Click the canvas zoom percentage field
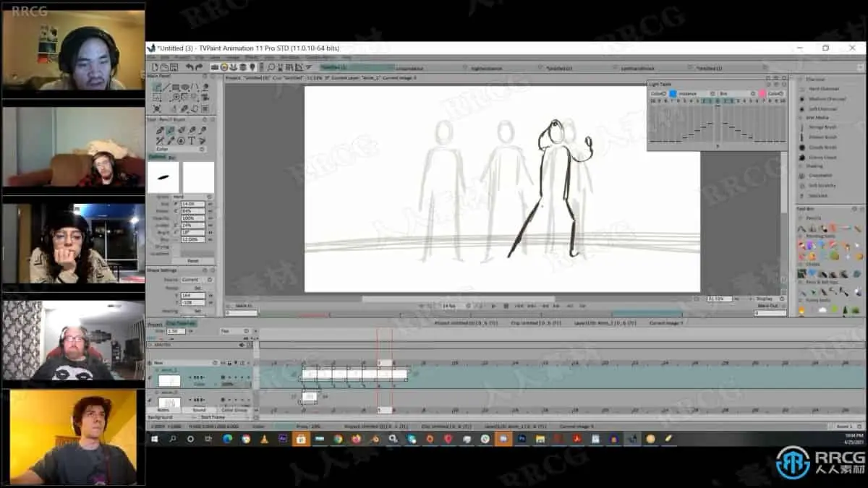The image size is (868, 488). click(x=718, y=299)
